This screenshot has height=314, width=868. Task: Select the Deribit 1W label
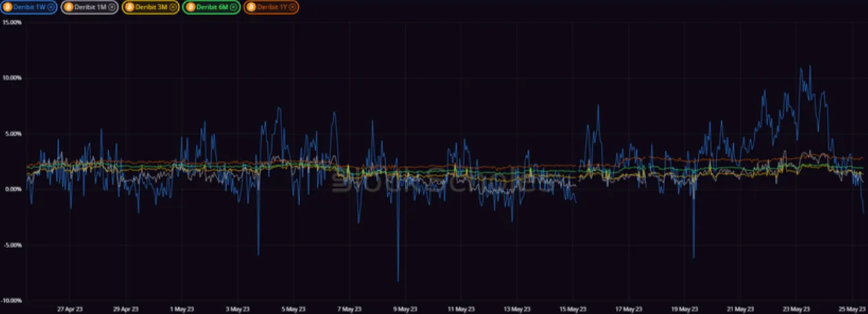pyautogui.click(x=31, y=8)
